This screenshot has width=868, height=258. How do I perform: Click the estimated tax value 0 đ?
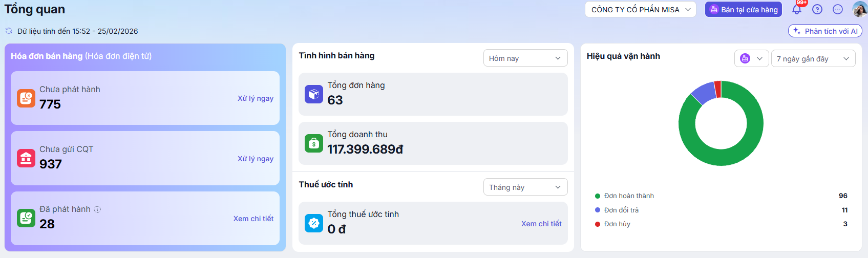tap(337, 229)
